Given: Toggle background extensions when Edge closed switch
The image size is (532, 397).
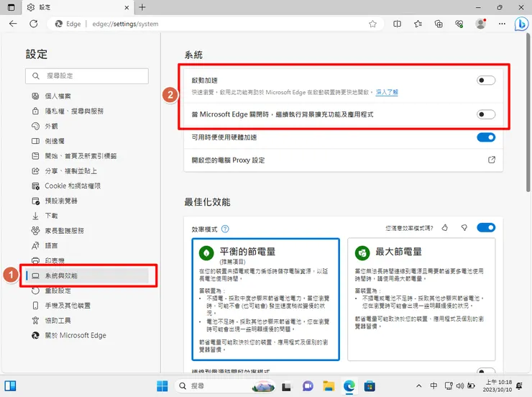Looking at the screenshot, I should 486,114.
